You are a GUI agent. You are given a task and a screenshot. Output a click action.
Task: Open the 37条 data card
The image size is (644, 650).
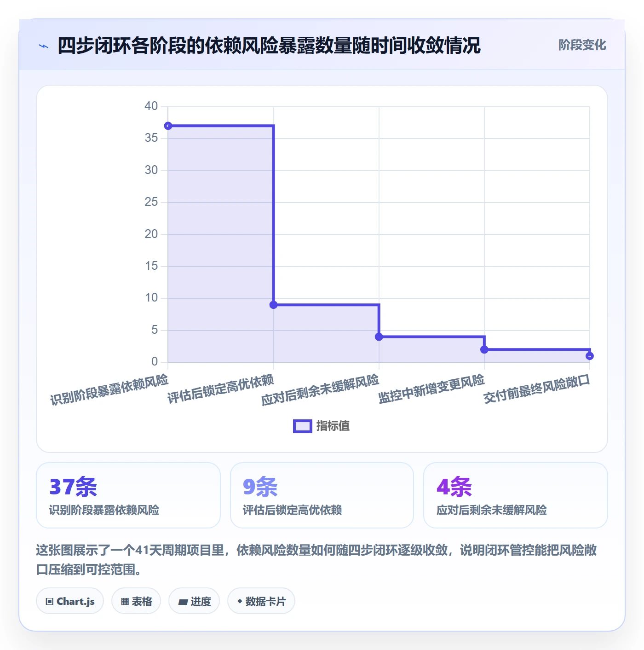point(128,495)
